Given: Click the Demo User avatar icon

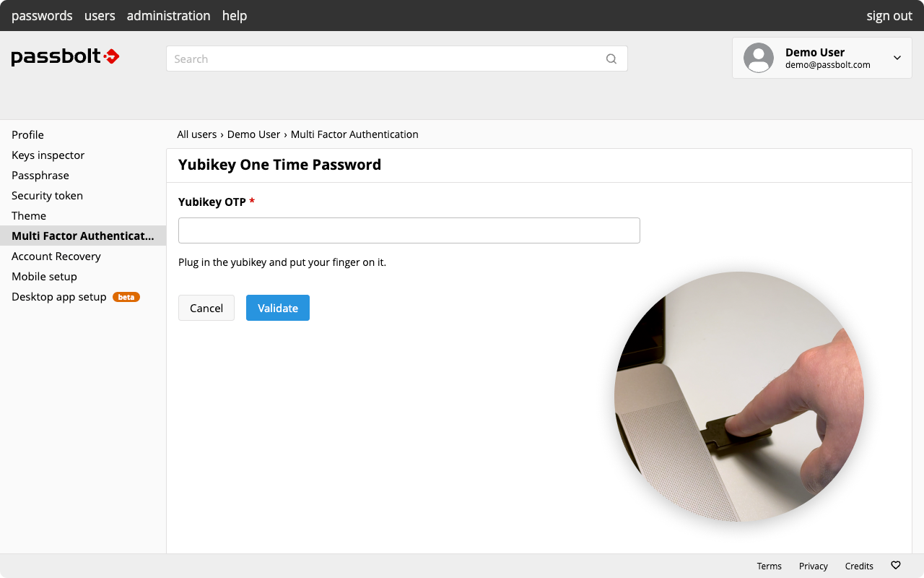Looking at the screenshot, I should click(x=759, y=58).
